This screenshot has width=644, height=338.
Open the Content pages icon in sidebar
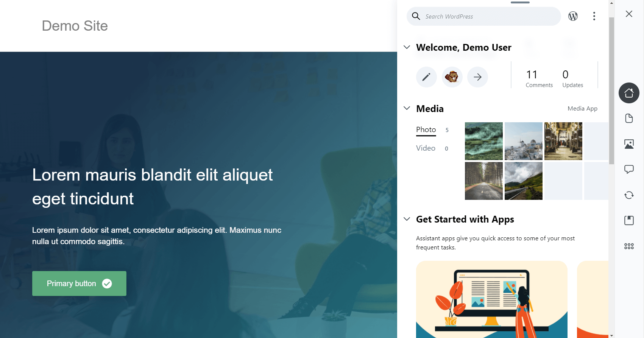pyautogui.click(x=629, y=118)
